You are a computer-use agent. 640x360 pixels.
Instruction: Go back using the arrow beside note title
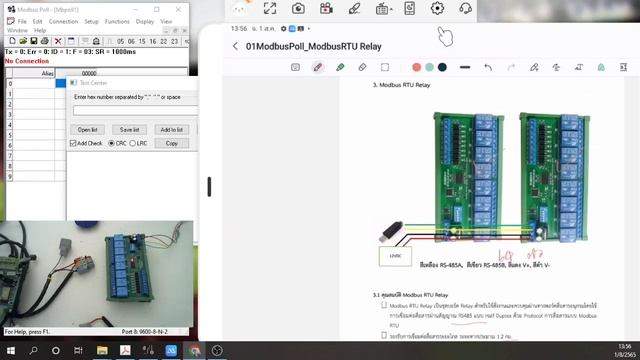236,46
